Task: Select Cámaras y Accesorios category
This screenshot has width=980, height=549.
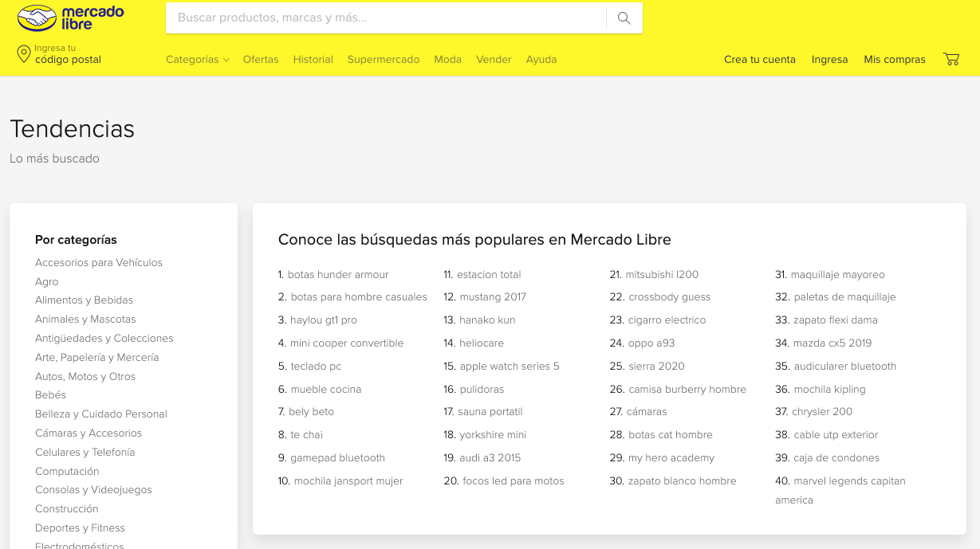Action: pyautogui.click(x=89, y=433)
